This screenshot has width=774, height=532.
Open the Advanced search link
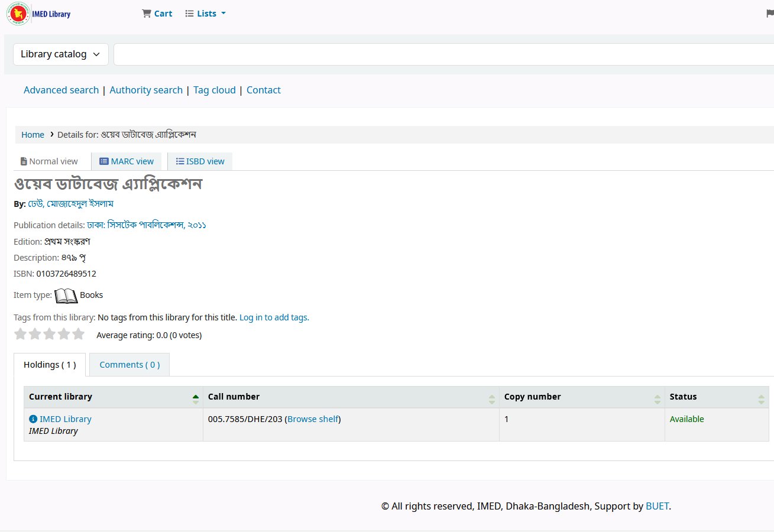point(61,90)
